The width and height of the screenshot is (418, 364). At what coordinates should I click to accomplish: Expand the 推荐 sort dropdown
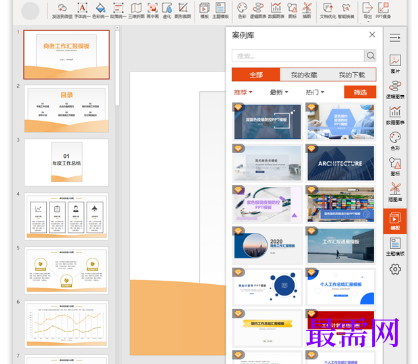point(243,92)
